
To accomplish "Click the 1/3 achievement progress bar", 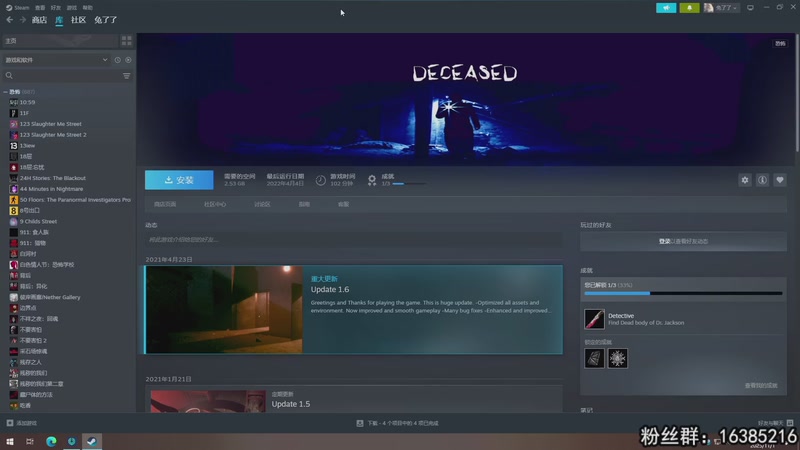I will point(683,293).
